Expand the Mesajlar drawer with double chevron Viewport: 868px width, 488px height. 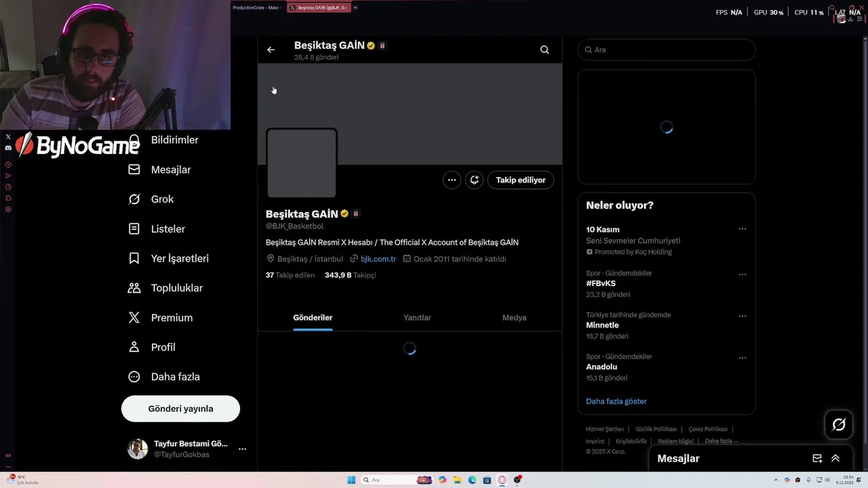[835, 459]
